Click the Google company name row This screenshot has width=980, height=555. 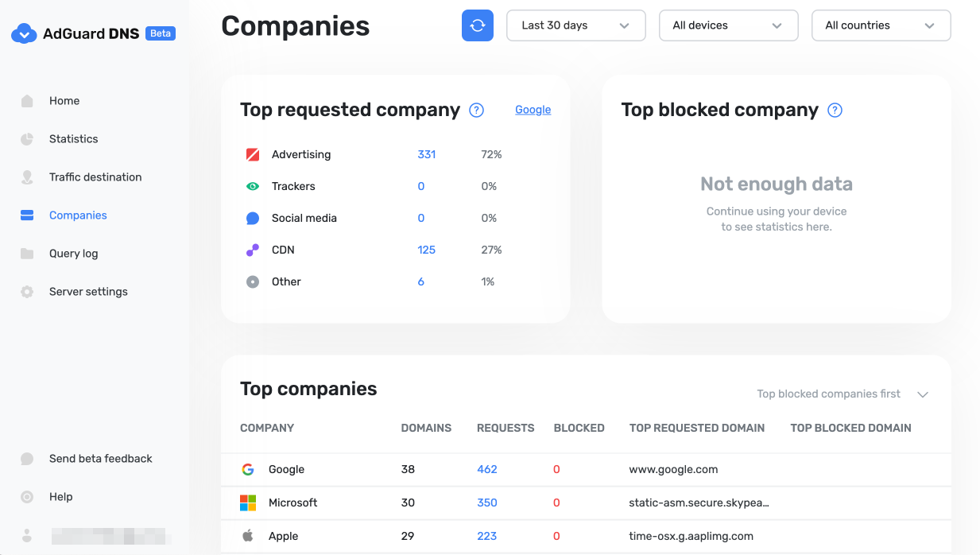click(x=286, y=470)
